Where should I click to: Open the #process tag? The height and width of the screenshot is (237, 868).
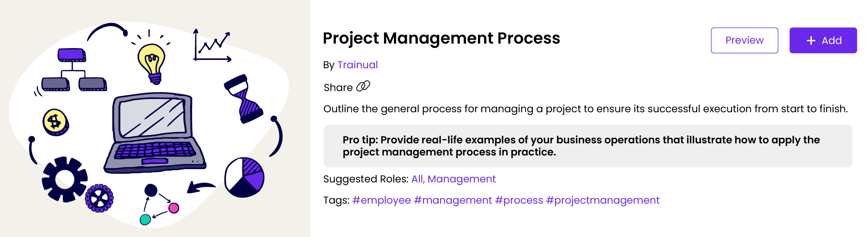pyautogui.click(x=520, y=200)
